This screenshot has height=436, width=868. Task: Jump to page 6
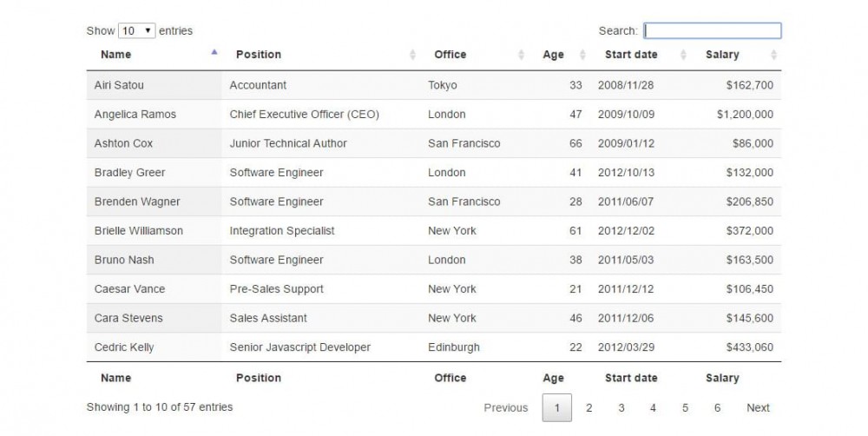(x=717, y=407)
